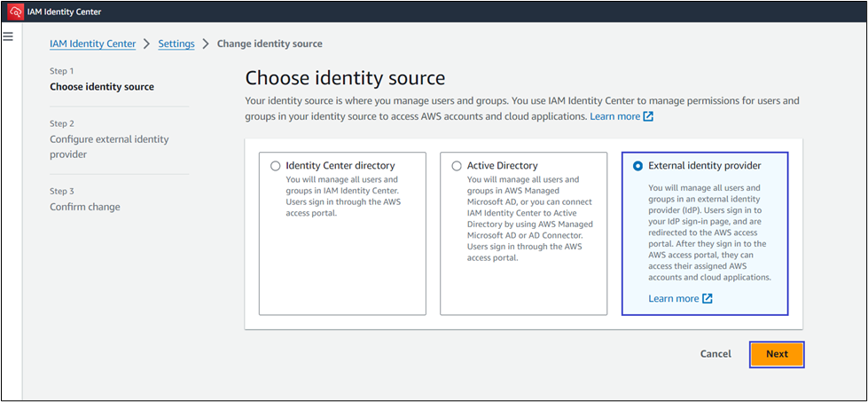Go to IAM Identity Center breadcrumb link

92,43
